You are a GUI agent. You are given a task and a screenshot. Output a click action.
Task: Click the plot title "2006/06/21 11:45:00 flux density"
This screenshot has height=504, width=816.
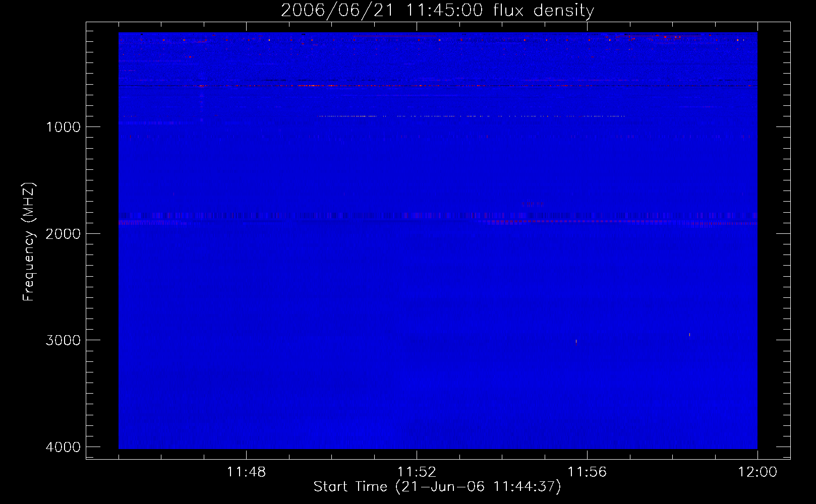coord(437,11)
